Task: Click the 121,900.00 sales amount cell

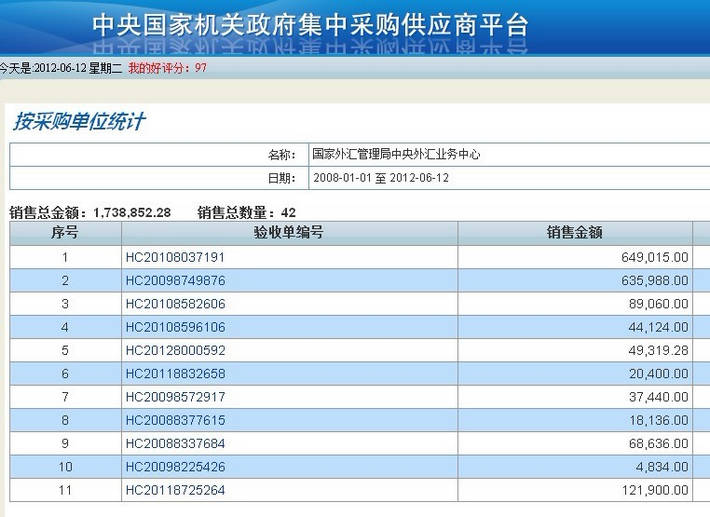Action: (654, 490)
